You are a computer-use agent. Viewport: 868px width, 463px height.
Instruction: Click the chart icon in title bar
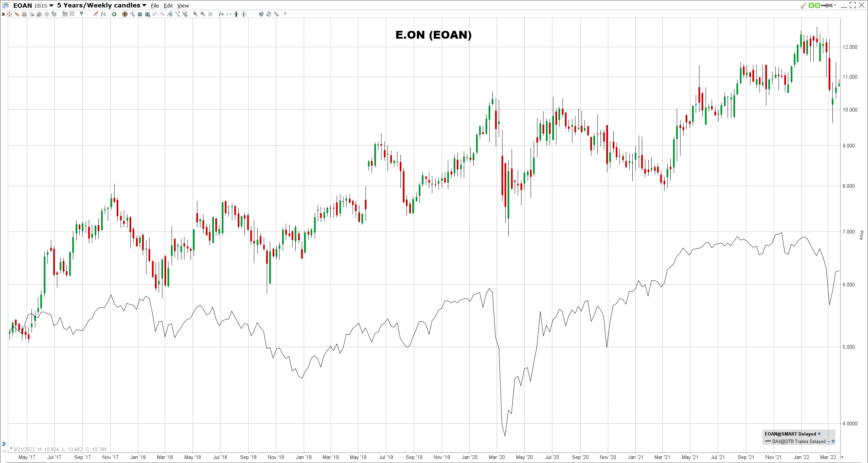coord(5,5)
